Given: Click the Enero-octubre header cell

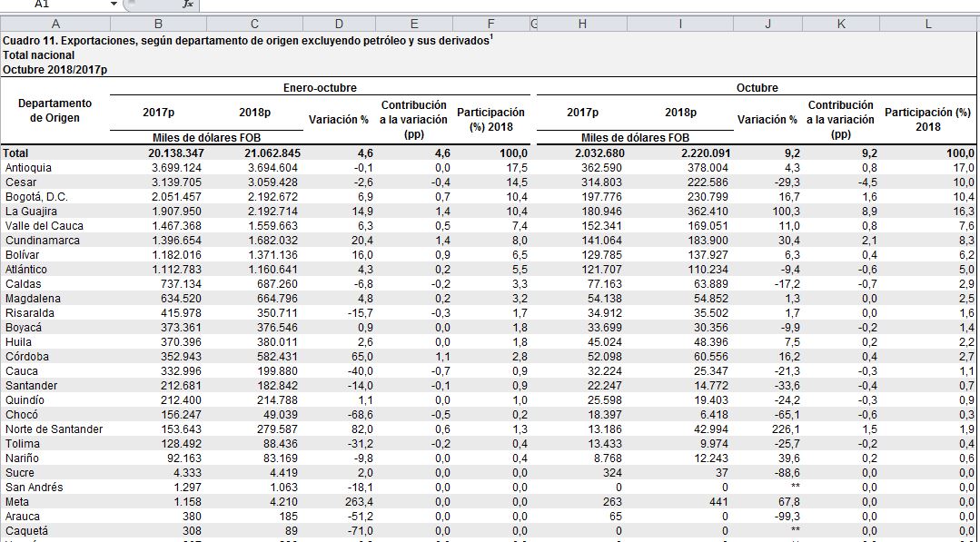Looking at the screenshot, I should pyautogui.click(x=320, y=88).
